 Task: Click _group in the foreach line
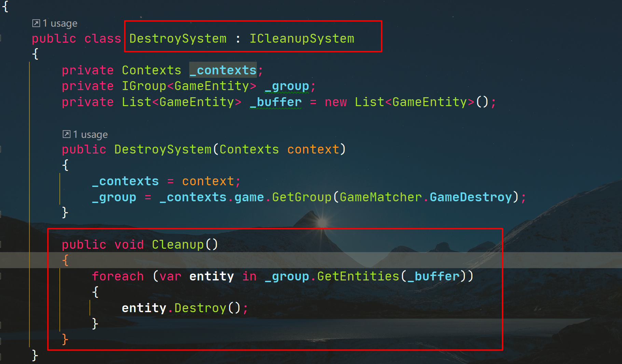click(287, 276)
